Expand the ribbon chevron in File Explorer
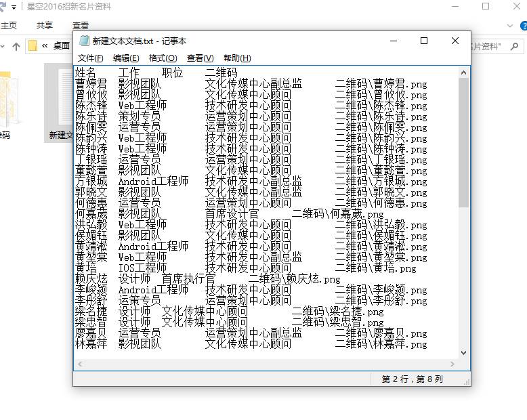 (510, 26)
